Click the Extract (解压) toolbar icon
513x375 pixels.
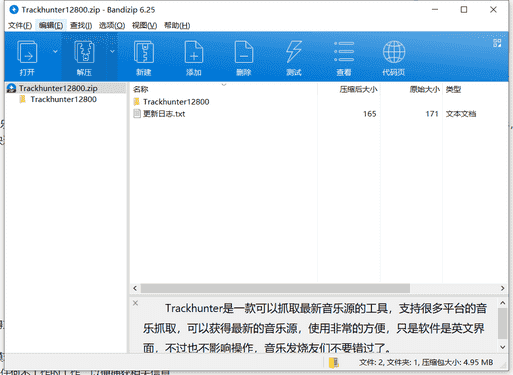pos(84,52)
